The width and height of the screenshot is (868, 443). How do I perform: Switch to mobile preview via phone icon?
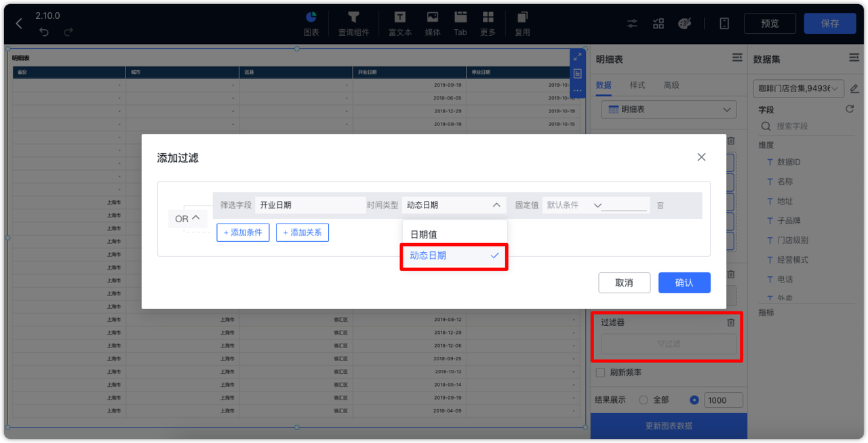[724, 23]
